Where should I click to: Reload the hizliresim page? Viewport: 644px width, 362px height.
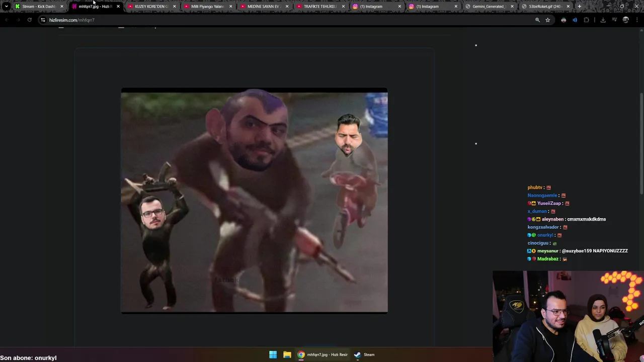(29, 20)
